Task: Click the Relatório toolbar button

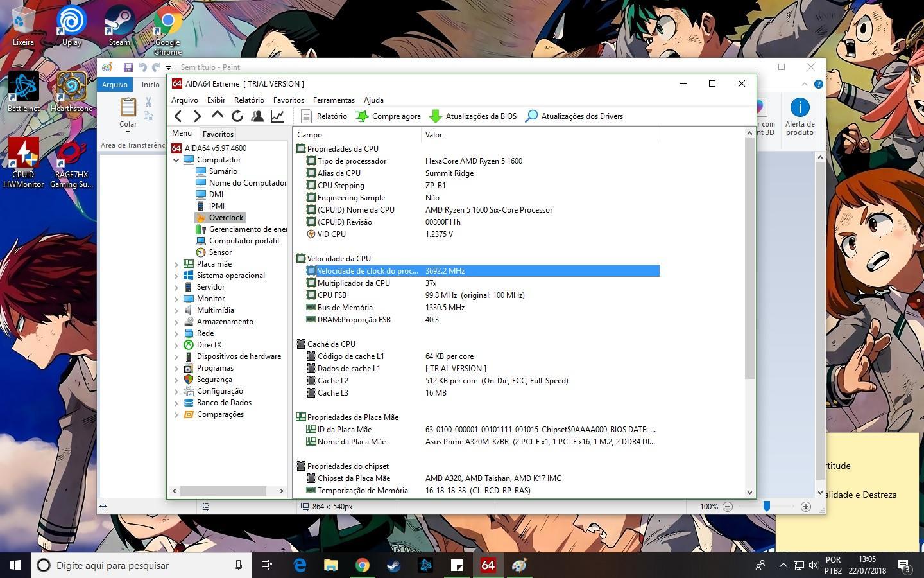Action: (325, 116)
